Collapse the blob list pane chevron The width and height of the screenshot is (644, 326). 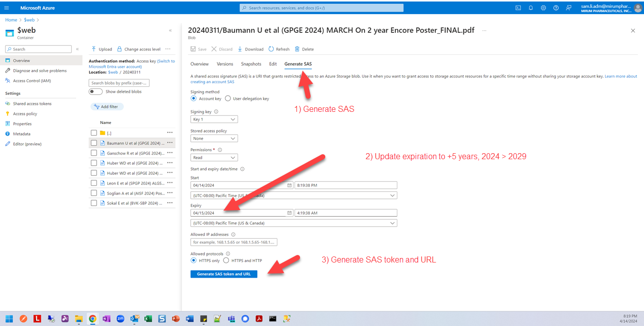tap(170, 30)
